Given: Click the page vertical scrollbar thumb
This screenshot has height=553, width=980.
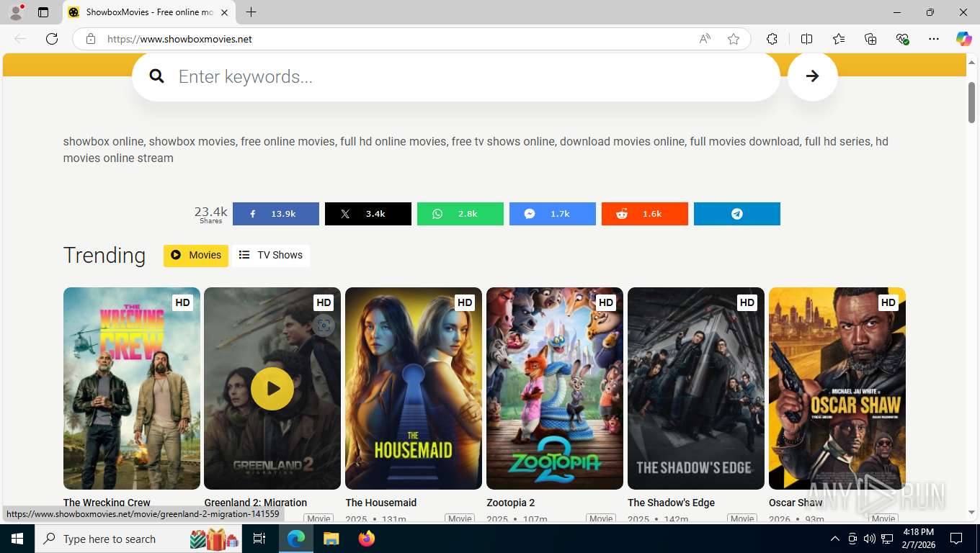Looking at the screenshot, I should coord(971,102).
